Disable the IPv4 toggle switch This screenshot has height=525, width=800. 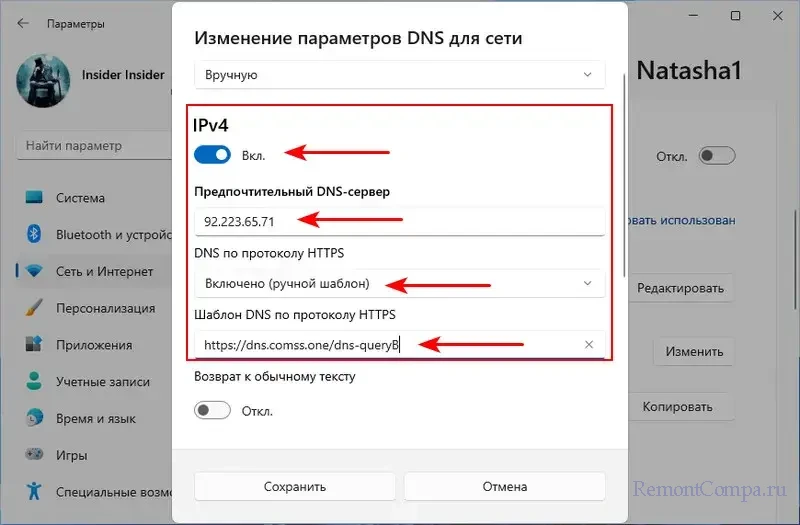tap(213, 155)
